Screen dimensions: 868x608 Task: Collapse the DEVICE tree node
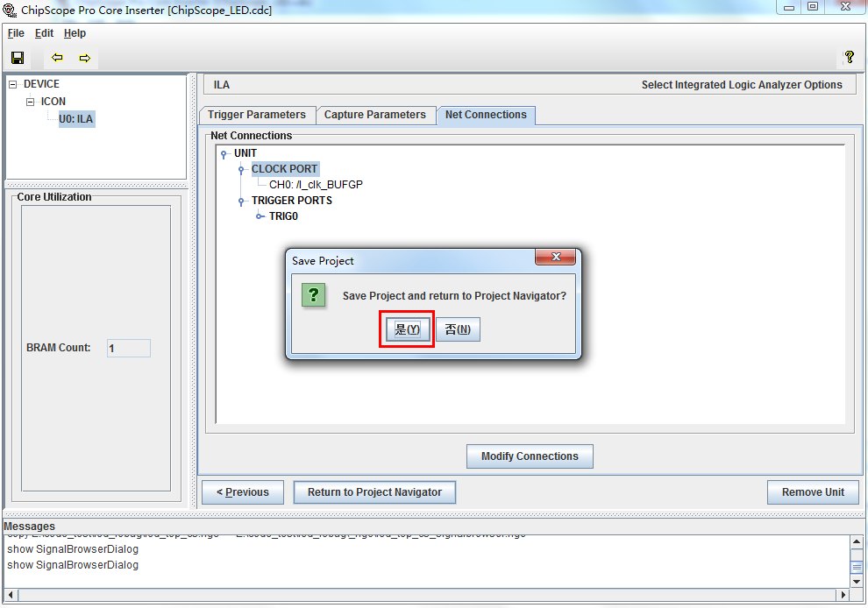(x=13, y=85)
